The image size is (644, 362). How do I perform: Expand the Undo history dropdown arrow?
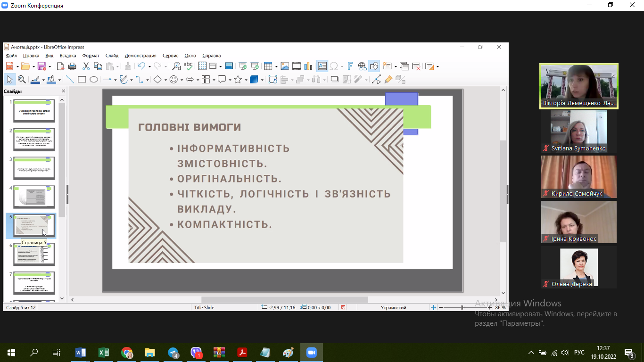pos(149,66)
